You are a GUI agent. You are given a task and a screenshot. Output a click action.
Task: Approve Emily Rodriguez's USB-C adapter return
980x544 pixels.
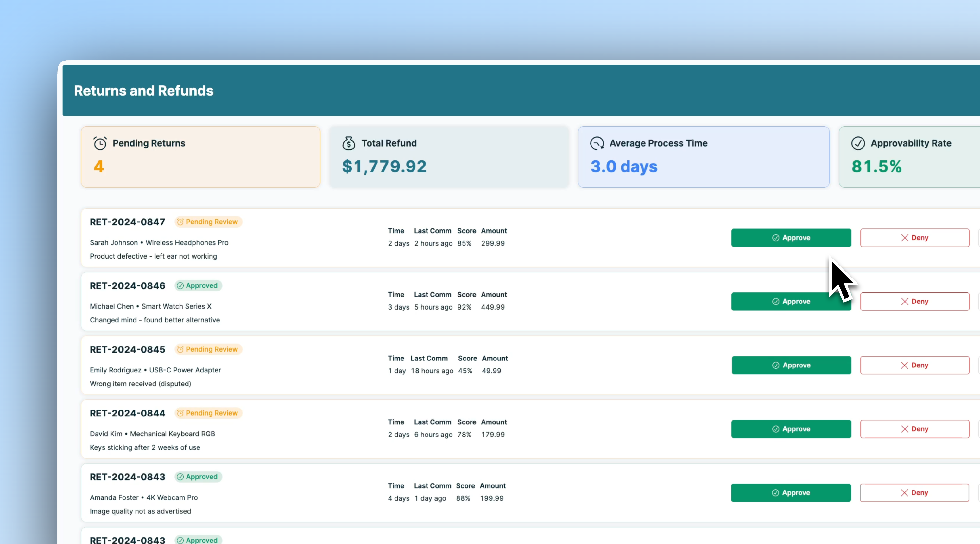(x=791, y=365)
